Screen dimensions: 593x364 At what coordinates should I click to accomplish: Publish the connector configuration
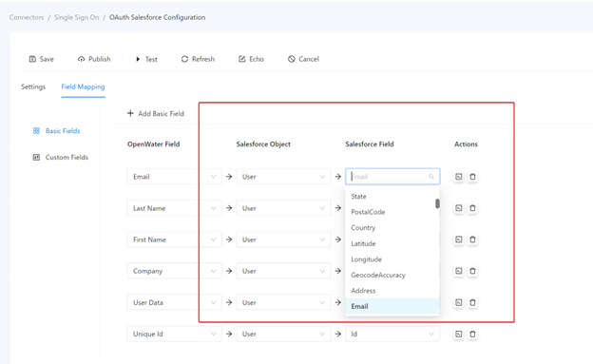tap(94, 59)
